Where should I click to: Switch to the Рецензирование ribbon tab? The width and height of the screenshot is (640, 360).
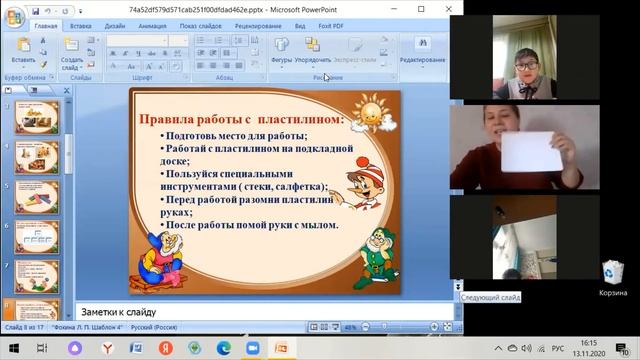[x=258, y=26]
